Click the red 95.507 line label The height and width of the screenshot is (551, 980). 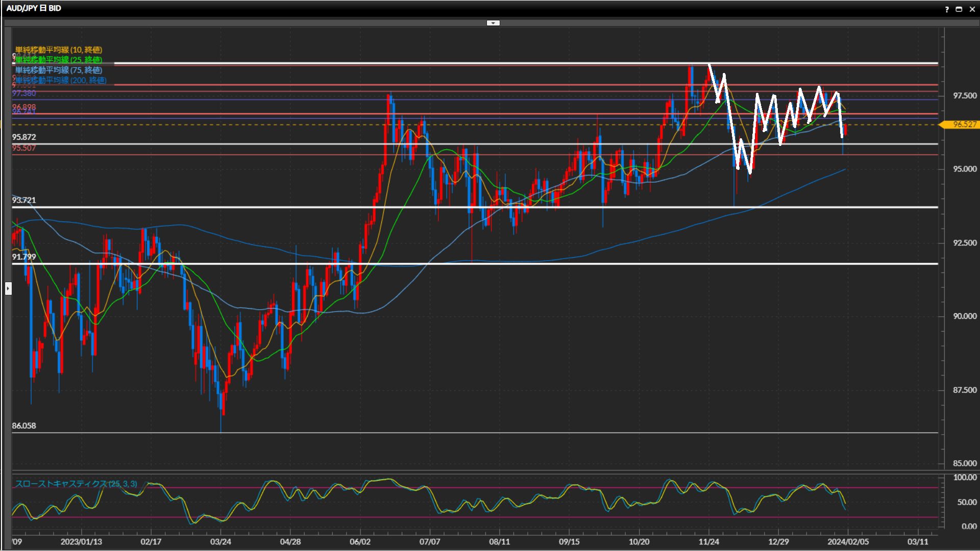24,148
